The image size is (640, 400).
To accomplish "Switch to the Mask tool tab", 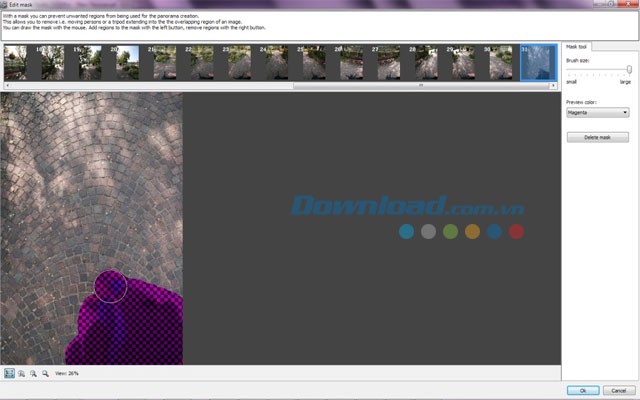I will (x=576, y=47).
